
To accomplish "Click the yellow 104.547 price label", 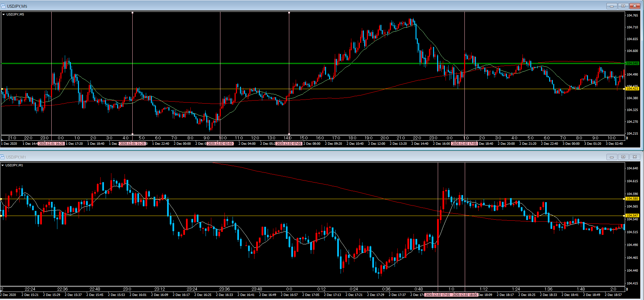I will click(x=632, y=215).
